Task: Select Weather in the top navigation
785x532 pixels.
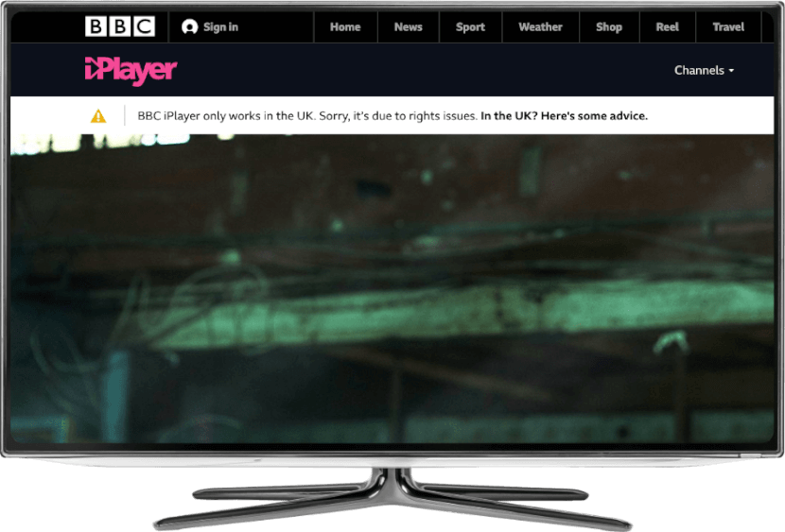Action: (x=540, y=27)
